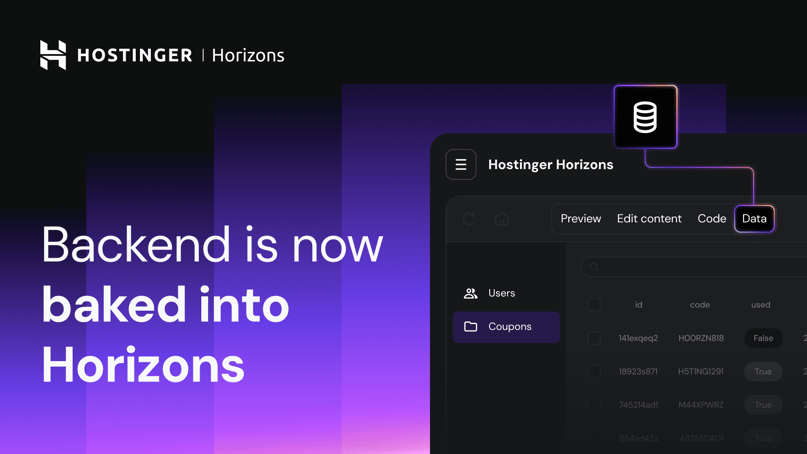Select the Data tab
This screenshot has height=454, width=807.
[x=754, y=219]
